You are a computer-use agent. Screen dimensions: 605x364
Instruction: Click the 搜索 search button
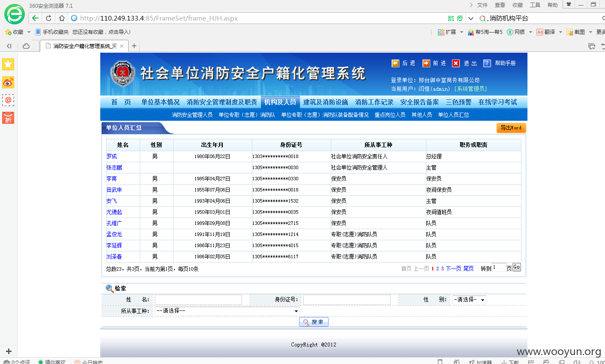(314, 322)
